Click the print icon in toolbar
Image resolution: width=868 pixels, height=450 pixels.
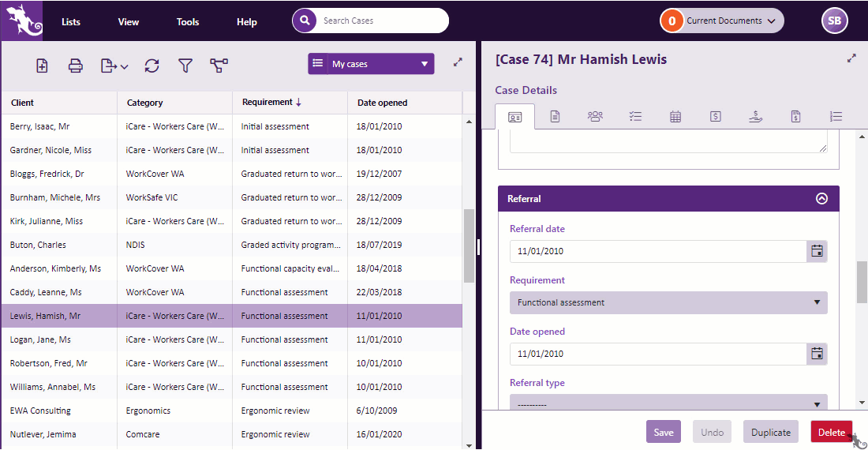pyautogui.click(x=75, y=66)
